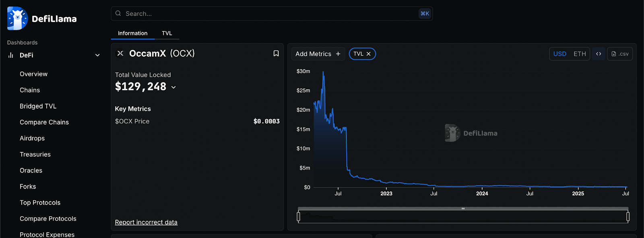Click the right handle of chart range slider
Screen dimensions: 644x238
pyautogui.click(x=628, y=217)
